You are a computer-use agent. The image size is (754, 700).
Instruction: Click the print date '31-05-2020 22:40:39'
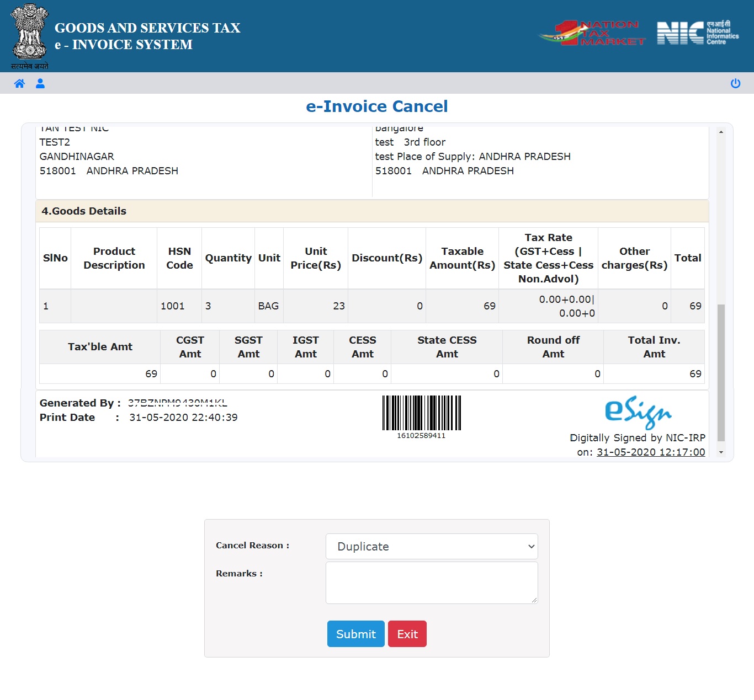[x=183, y=418]
